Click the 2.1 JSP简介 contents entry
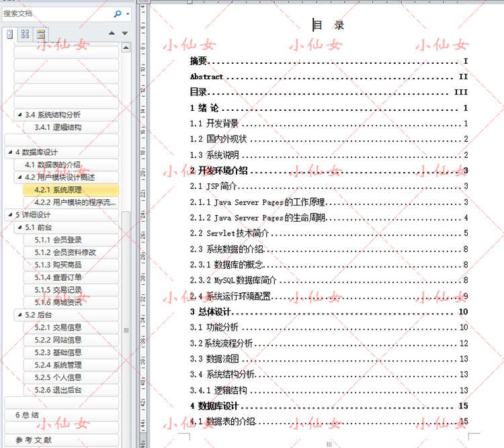 tap(329, 186)
